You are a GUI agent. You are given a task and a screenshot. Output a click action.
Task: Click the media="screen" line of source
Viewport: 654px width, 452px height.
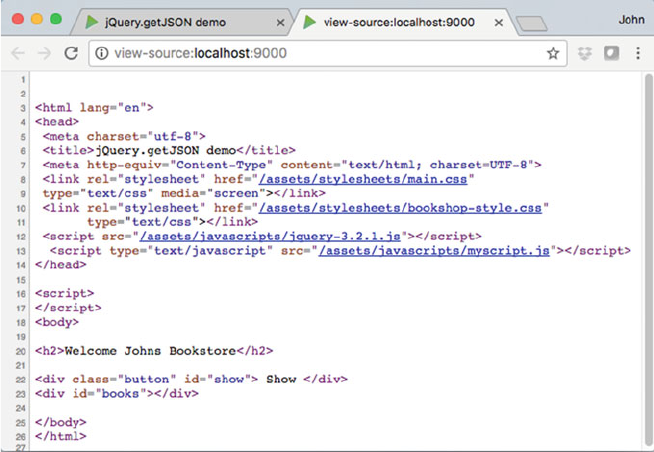pyautogui.click(x=184, y=193)
